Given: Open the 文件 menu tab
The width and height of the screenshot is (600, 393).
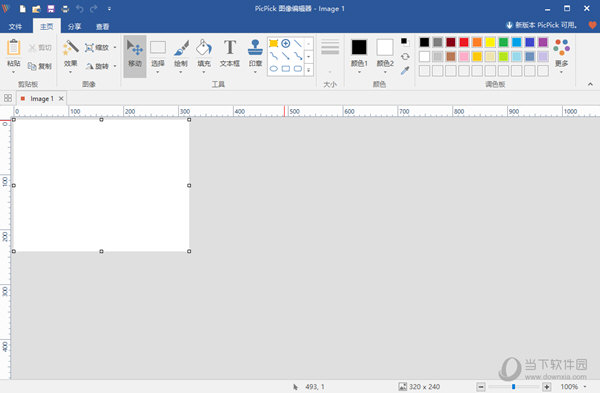Looking at the screenshot, I should 15,26.
